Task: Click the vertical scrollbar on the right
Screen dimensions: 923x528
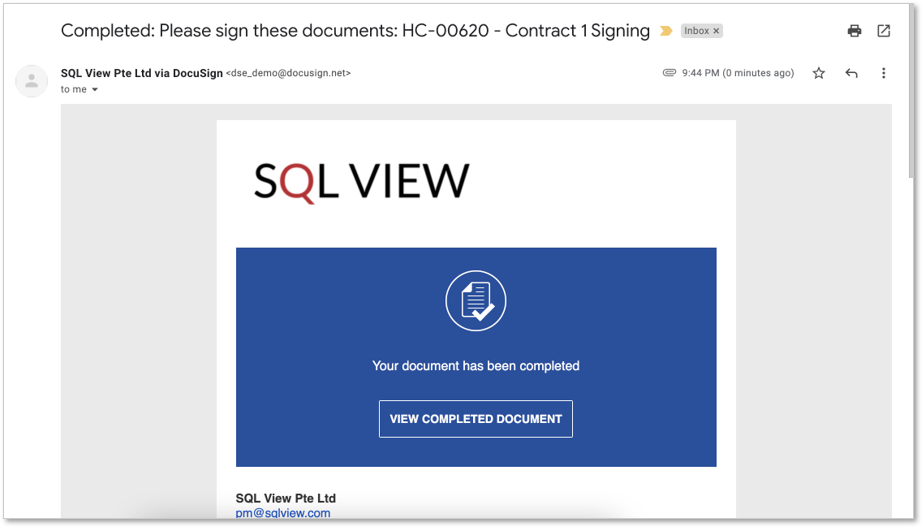Action: click(912, 94)
